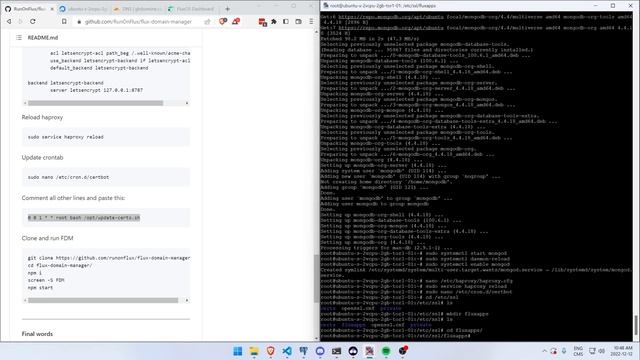Open the terminal app from taskbar
This screenshot has height=360, width=640.
[336, 351]
